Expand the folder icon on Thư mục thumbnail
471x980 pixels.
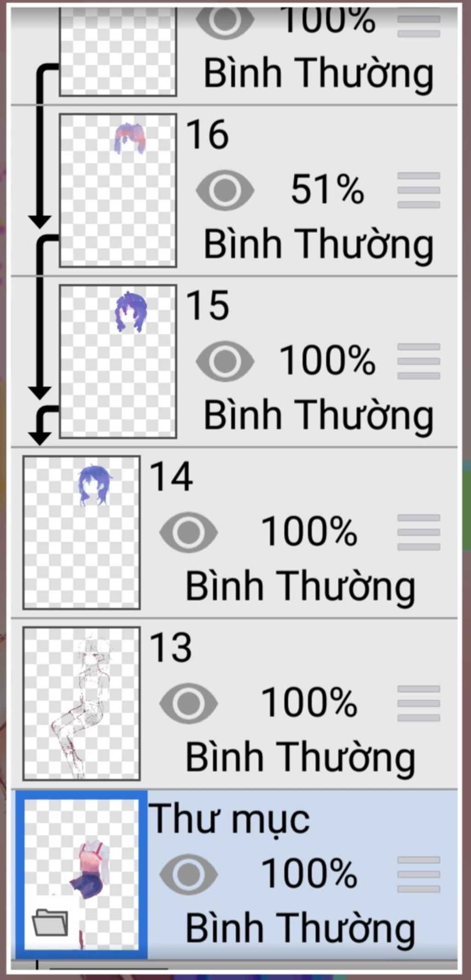pos(50,922)
